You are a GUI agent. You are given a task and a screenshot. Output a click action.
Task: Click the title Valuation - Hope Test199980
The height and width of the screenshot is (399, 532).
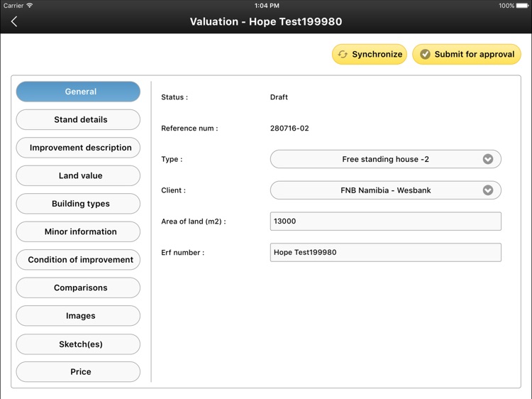click(x=266, y=22)
